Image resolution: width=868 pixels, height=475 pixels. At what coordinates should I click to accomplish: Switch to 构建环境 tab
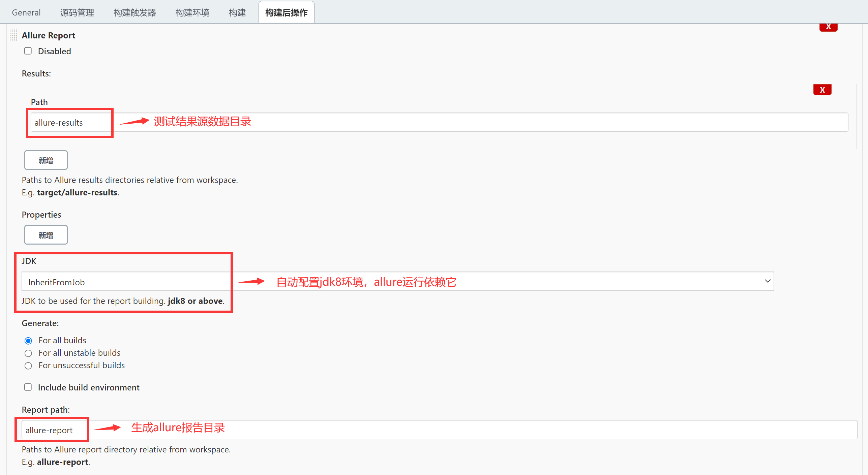click(192, 13)
